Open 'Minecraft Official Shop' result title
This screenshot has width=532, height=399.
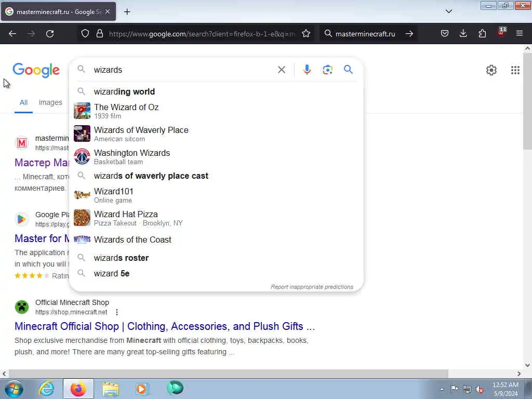[165, 326]
